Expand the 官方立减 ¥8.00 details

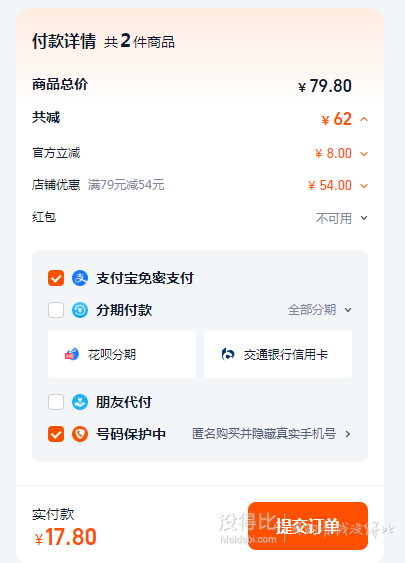click(364, 154)
